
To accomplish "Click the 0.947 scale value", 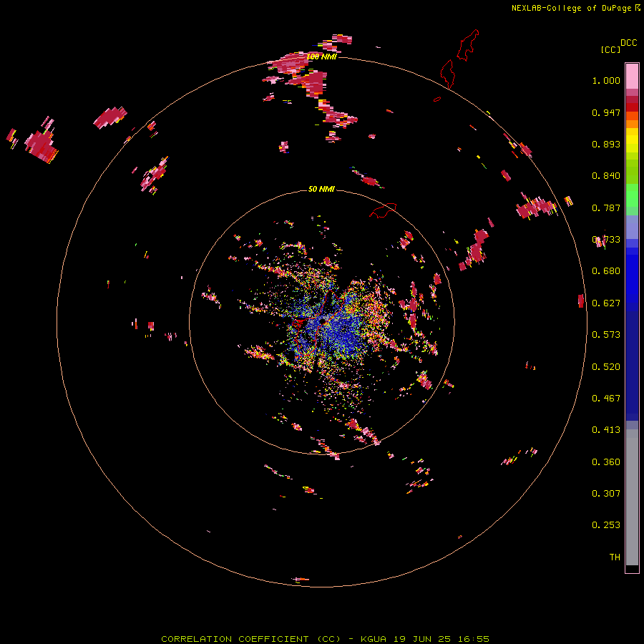I will coord(606,112).
